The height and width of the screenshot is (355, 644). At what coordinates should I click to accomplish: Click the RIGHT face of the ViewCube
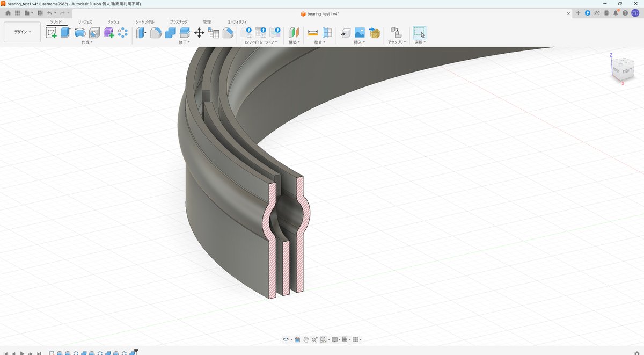coord(627,70)
